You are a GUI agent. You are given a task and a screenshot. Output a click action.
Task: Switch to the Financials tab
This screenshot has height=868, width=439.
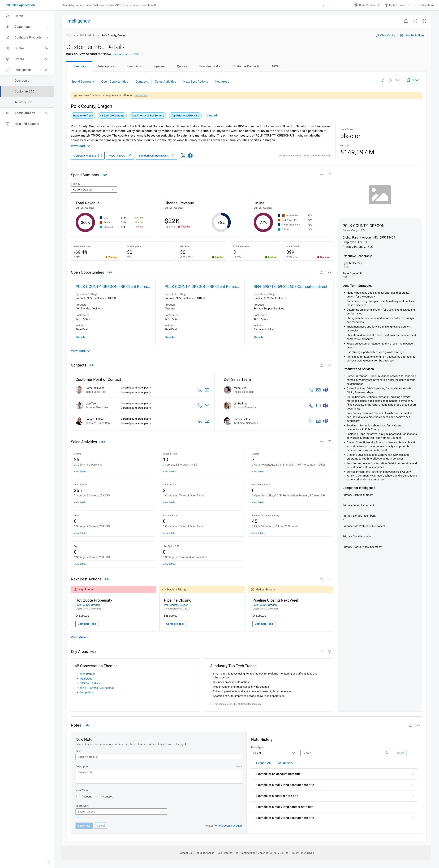(x=134, y=66)
